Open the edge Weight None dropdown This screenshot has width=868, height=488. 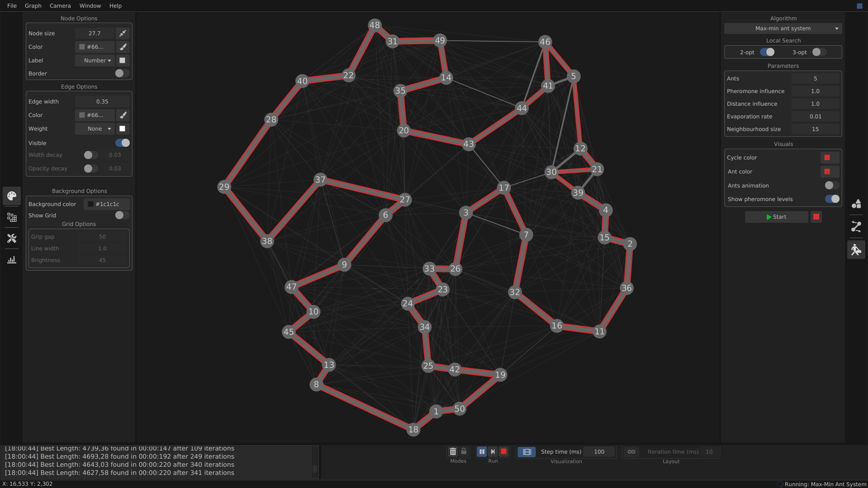(x=97, y=129)
